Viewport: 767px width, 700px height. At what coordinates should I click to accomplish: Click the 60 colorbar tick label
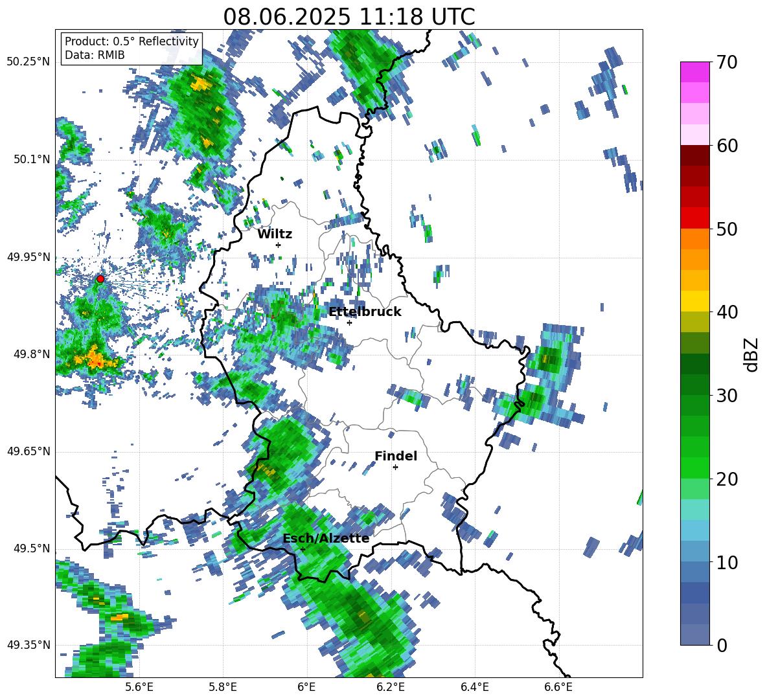[x=727, y=146]
